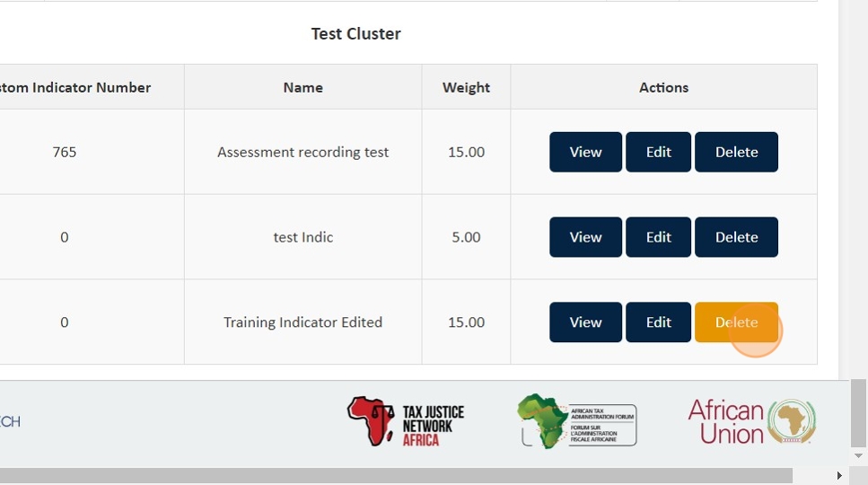Edit the Assessment recording test indicator

tap(658, 152)
